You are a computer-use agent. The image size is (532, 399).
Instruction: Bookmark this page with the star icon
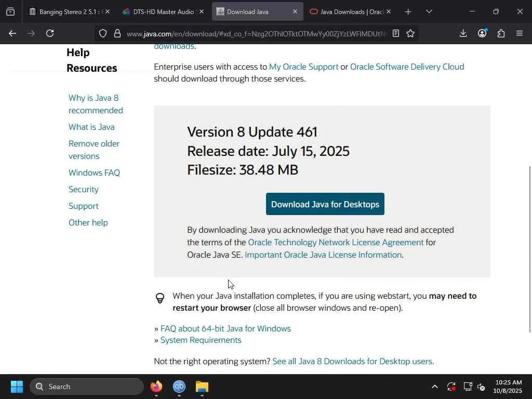tap(410, 33)
